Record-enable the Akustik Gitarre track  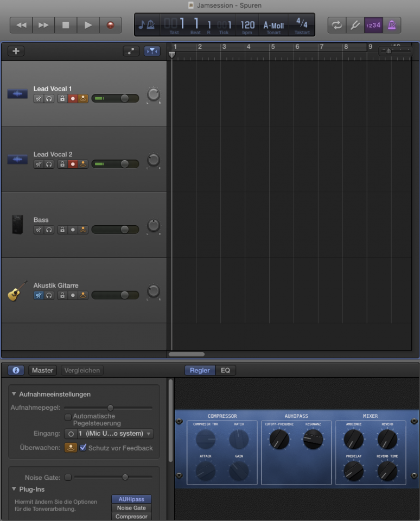[x=73, y=295]
